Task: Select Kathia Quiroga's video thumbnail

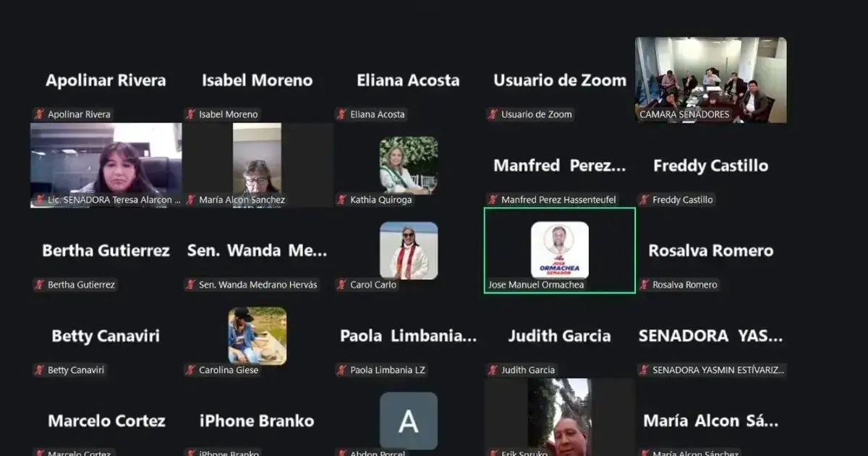Action: tap(408, 164)
